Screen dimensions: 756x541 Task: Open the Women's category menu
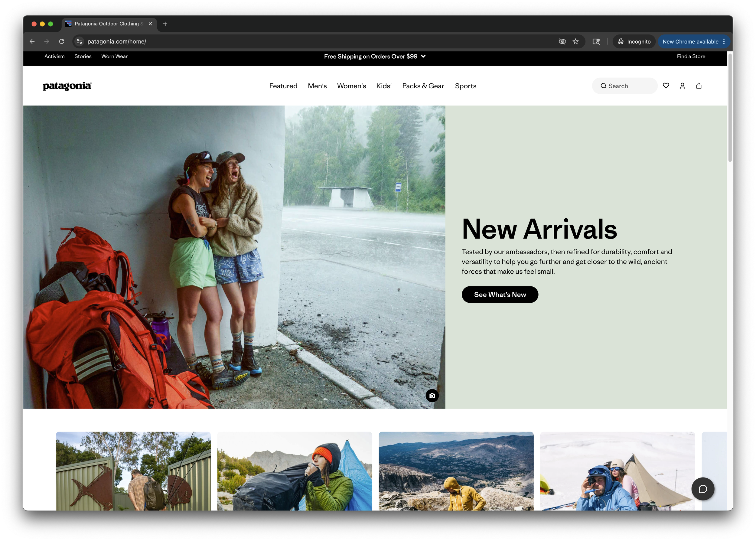[351, 86]
